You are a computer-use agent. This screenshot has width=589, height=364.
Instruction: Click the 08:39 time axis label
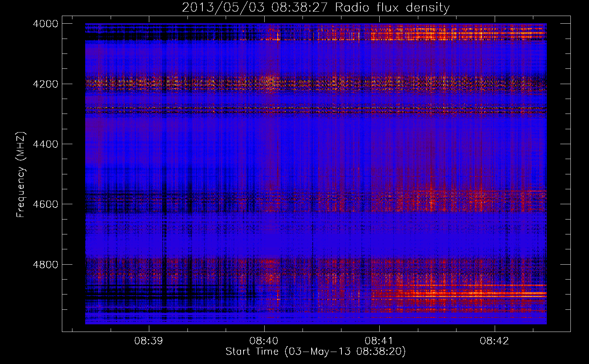pyautogui.click(x=149, y=341)
